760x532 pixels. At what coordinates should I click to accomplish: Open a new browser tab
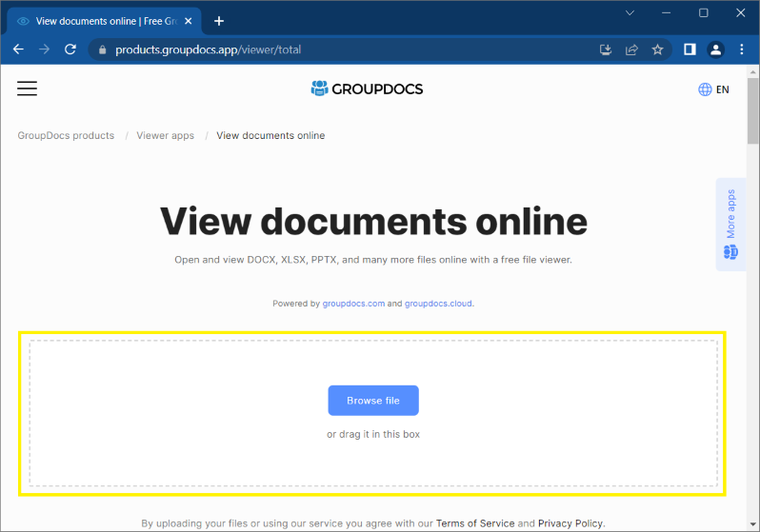click(219, 21)
